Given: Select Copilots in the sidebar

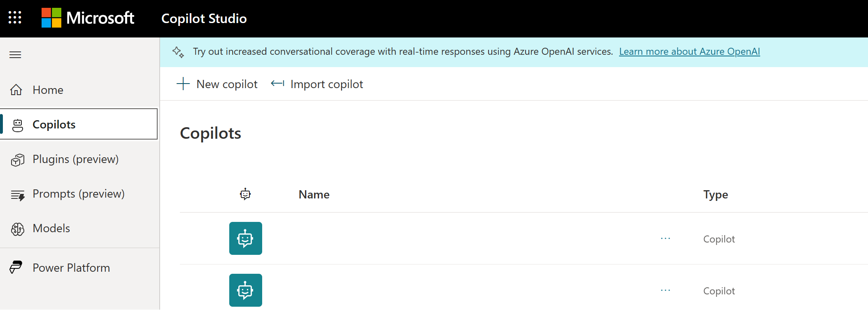Looking at the screenshot, I should pos(79,124).
